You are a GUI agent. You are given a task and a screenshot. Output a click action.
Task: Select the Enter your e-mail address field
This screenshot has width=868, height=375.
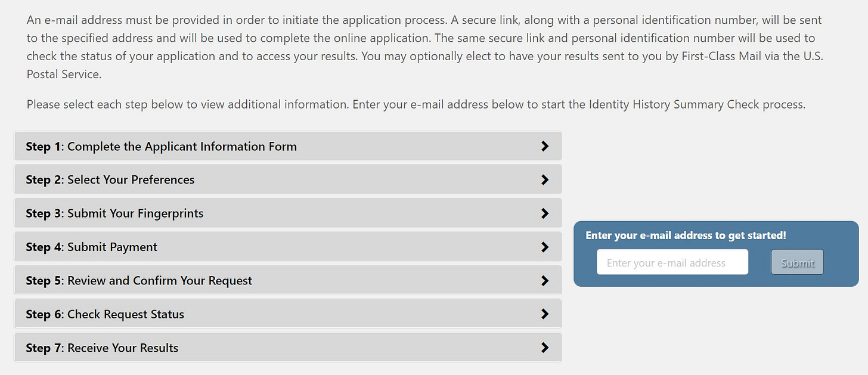click(672, 262)
